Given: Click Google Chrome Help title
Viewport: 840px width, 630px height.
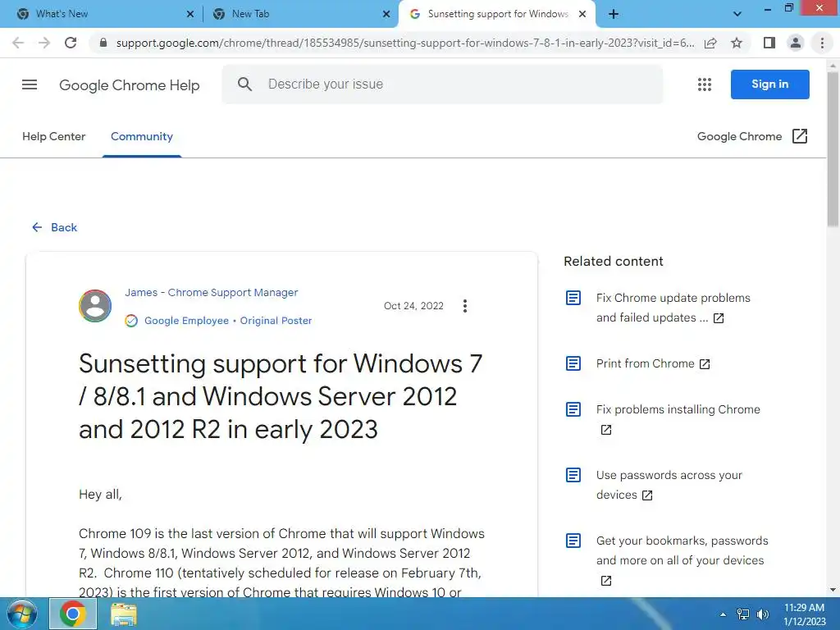Looking at the screenshot, I should click(x=129, y=85).
